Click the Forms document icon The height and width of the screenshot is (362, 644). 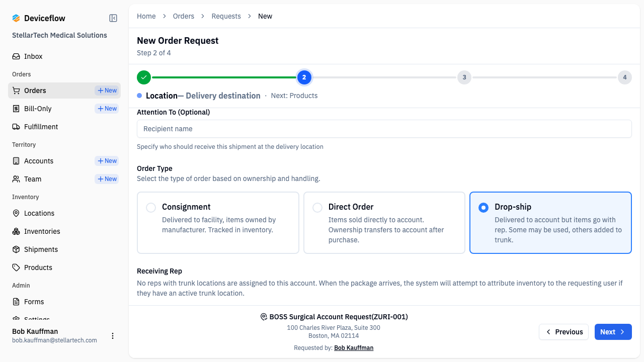(16, 302)
